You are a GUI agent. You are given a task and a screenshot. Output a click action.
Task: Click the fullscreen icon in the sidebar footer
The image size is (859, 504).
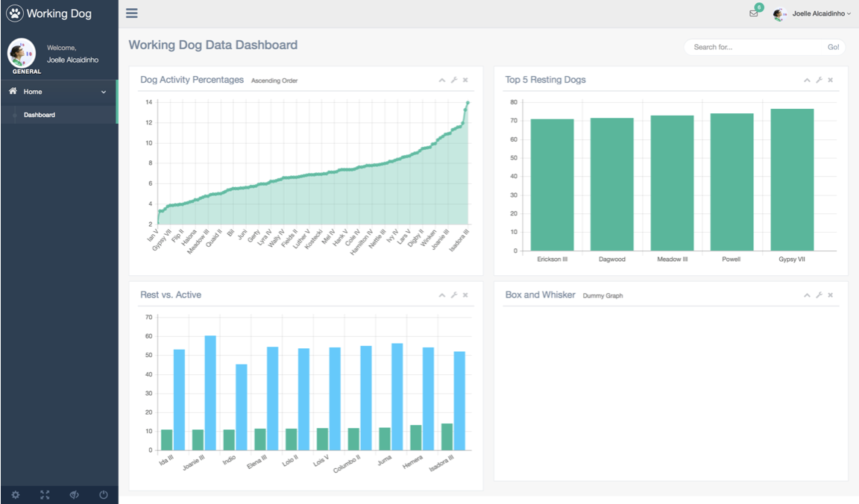pos(45,495)
